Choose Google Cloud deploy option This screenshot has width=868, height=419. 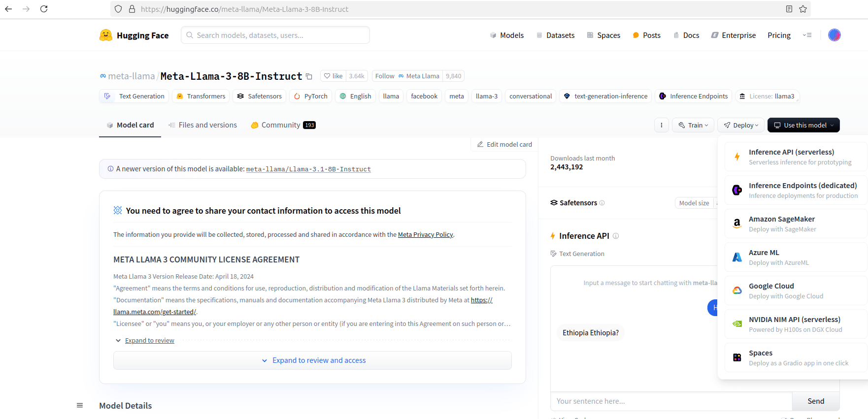pyautogui.click(x=796, y=290)
